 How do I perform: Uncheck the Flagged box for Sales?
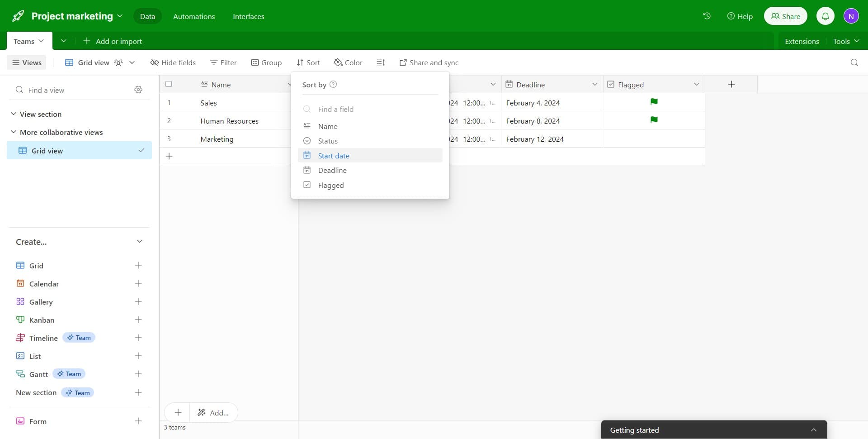[x=654, y=102]
